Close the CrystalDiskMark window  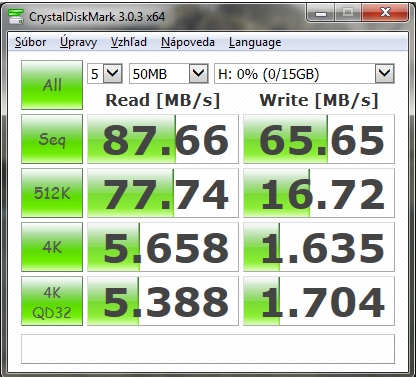[385, 13]
